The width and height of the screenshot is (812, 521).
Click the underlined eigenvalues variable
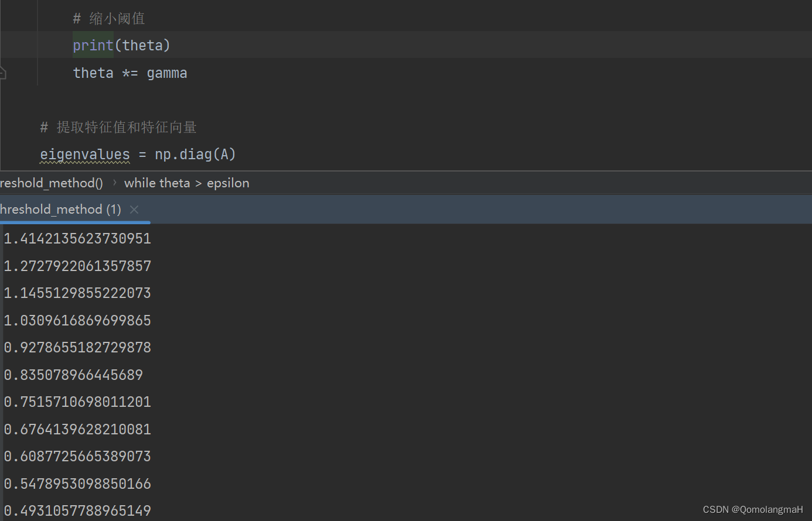click(x=85, y=155)
